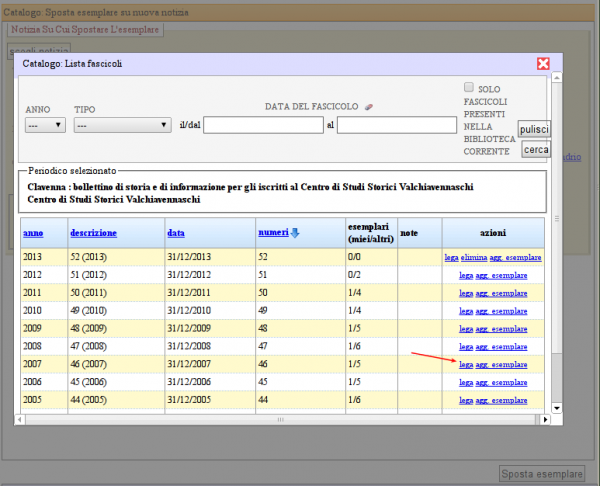This screenshot has width=600, height=486.
Task: Click the il/dal start date field
Action: click(x=262, y=125)
